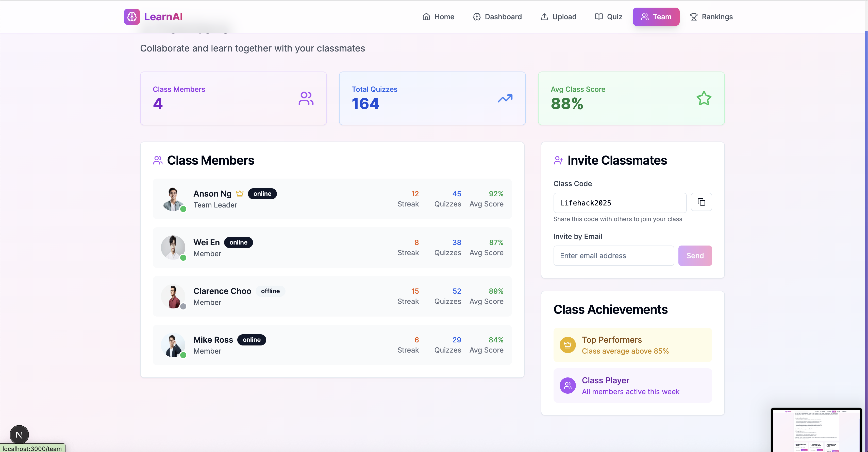Click the trending arrow icon in the Total Quizzes card
Screen dimensions: 868x452
pos(505,99)
